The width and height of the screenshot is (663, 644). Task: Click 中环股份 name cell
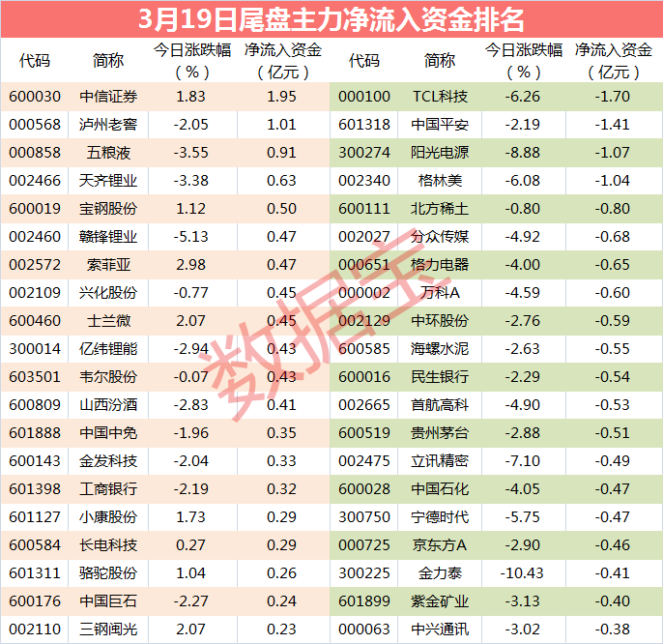pos(440,321)
